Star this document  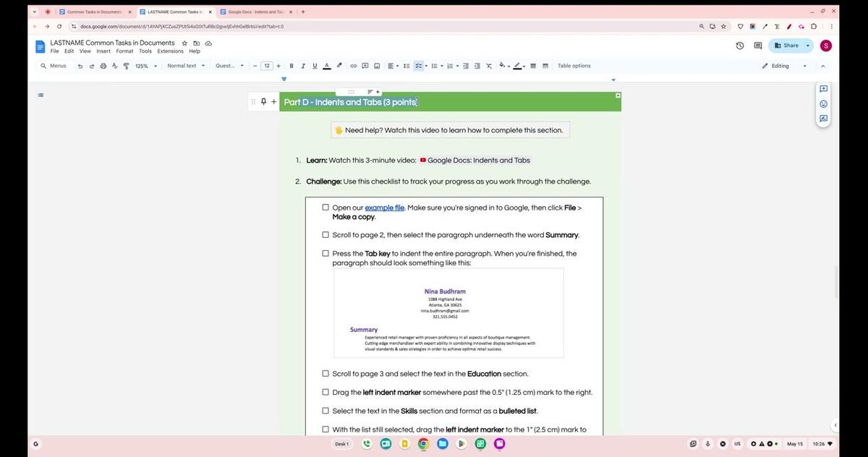[x=185, y=43]
